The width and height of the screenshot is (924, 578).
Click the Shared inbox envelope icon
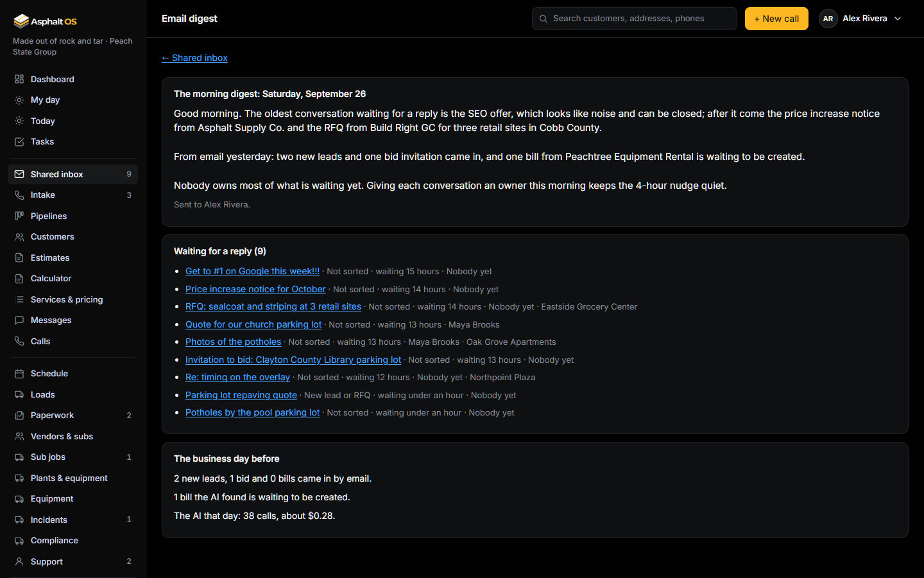tap(19, 174)
